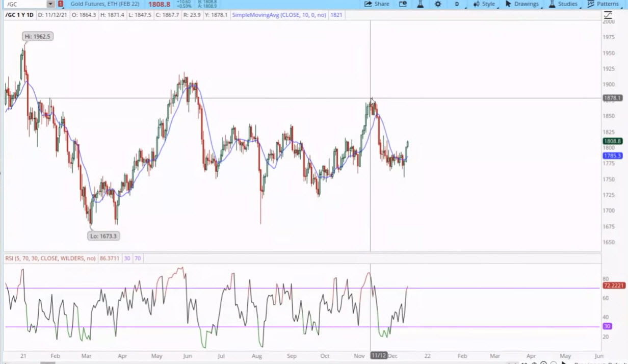The height and width of the screenshot is (364, 628).
Task: Click the Lo: 1673.3 price bubble
Action: tap(103, 236)
